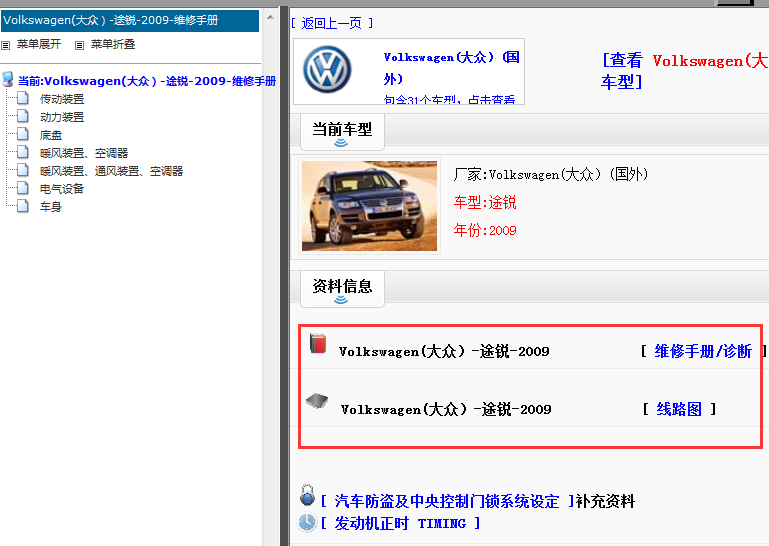Click the page icon next to 暖风装置、通风装置、空调器

coord(23,170)
